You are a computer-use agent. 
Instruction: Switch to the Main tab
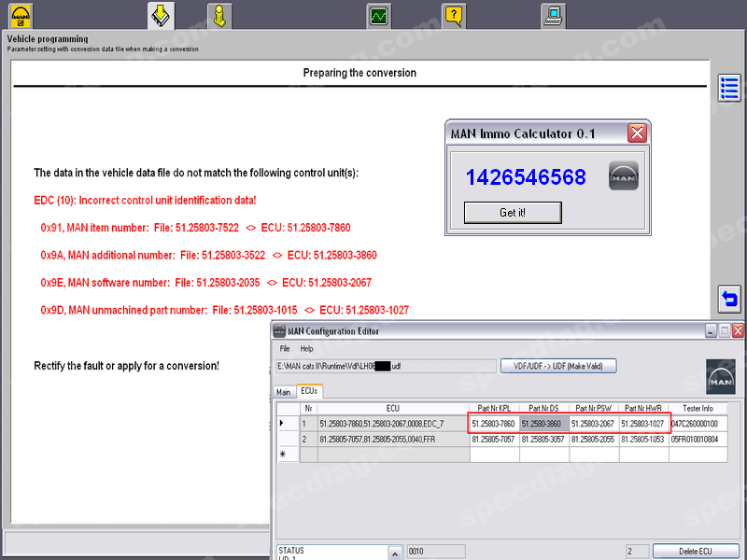click(x=284, y=392)
